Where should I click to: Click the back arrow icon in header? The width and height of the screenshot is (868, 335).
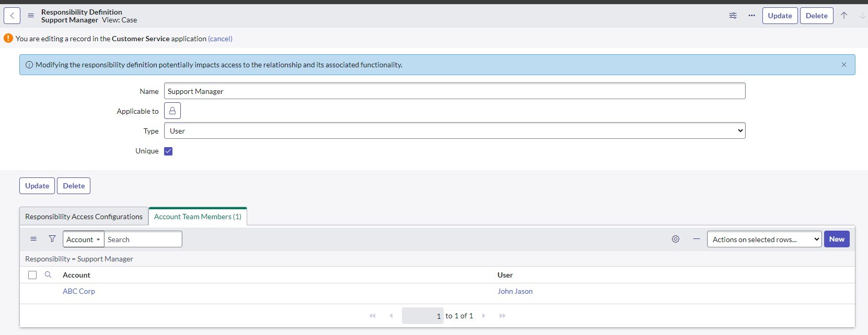(12, 16)
